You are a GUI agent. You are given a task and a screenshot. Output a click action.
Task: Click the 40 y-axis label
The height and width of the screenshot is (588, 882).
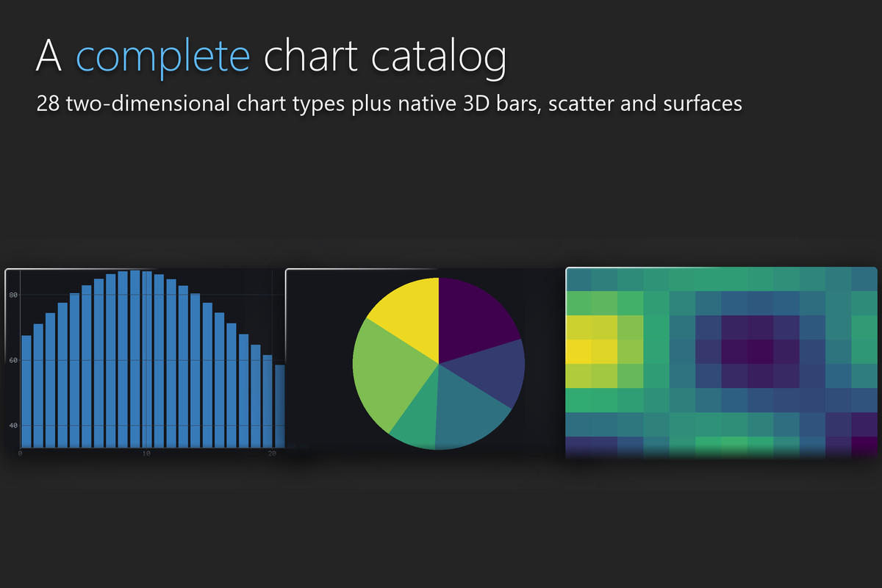tap(13, 426)
